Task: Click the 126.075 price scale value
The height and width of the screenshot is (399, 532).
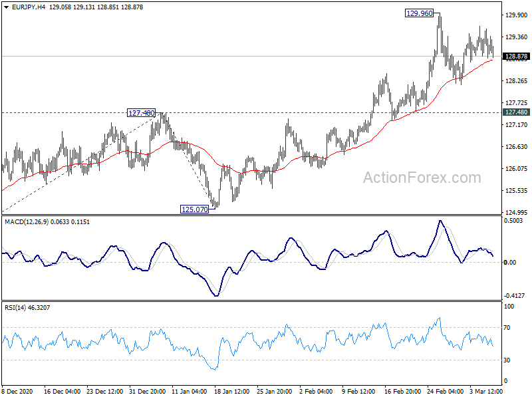Action: [517, 169]
